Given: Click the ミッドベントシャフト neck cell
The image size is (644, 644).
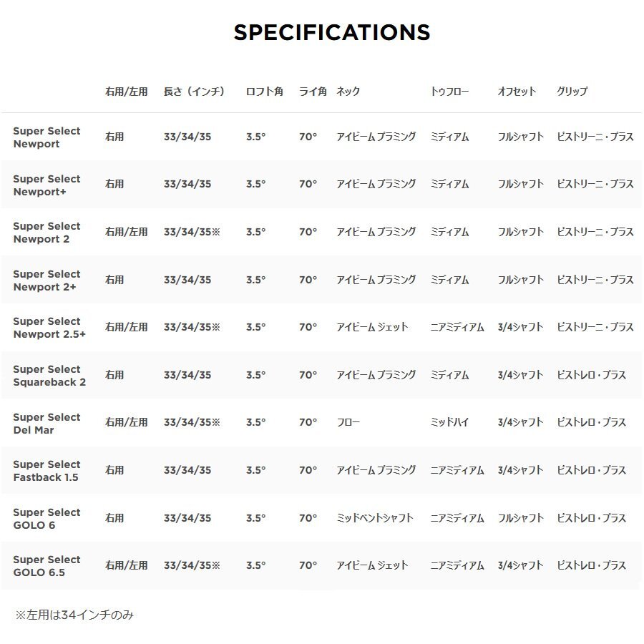Looking at the screenshot, I should click(374, 517).
